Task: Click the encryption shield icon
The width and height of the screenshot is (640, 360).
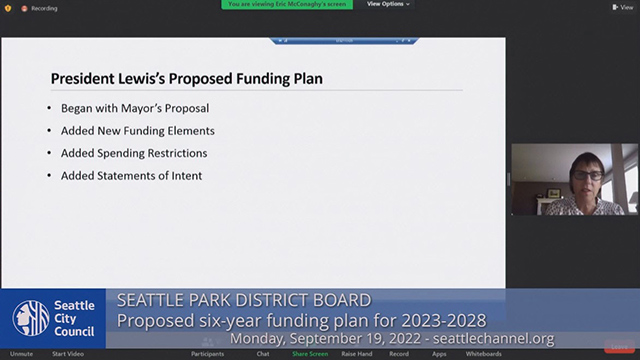Action: (8, 8)
